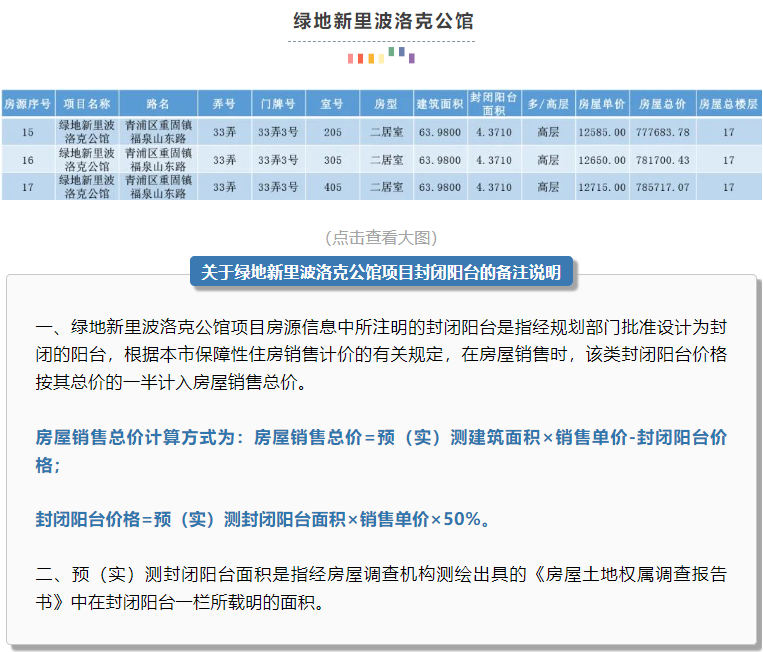Click the 房源序号 column header

(x=28, y=104)
